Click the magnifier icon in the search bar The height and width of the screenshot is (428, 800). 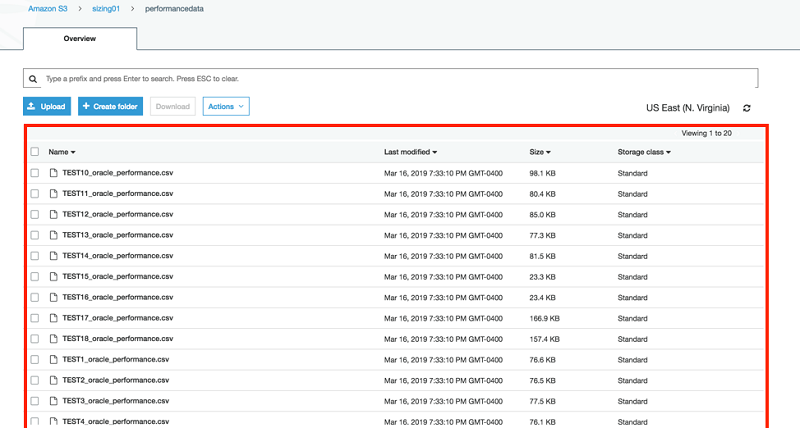33,78
